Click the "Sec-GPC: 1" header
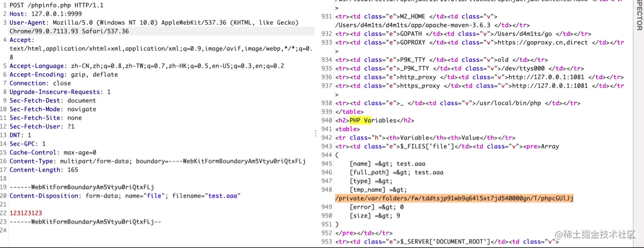644x248 pixels. point(27,144)
